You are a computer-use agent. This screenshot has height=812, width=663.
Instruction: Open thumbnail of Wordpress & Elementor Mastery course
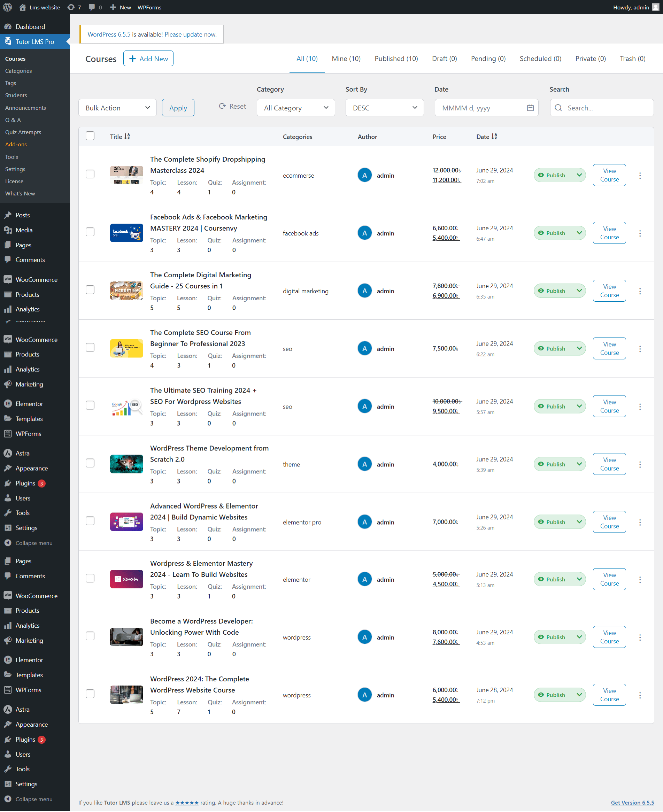[x=126, y=579]
